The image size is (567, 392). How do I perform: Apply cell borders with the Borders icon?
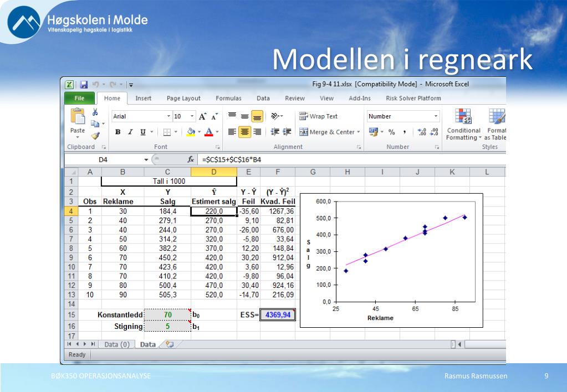[x=167, y=132]
